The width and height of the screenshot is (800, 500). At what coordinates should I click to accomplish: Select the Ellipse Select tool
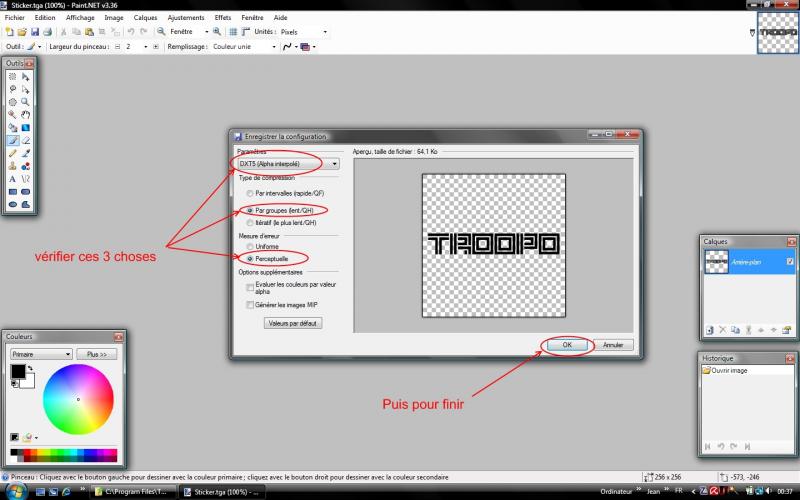click(13, 102)
